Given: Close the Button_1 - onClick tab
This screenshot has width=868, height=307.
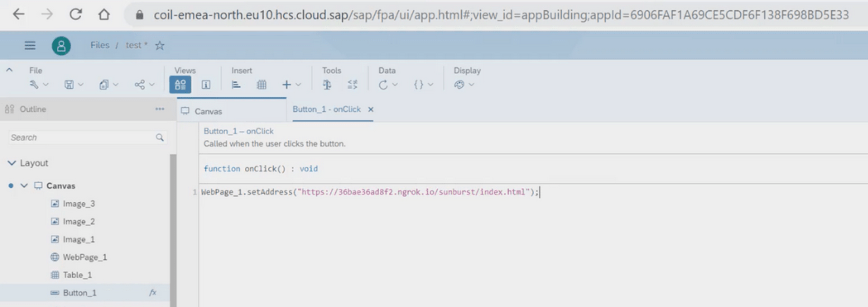Looking at the screenshot, I should (371, 109).
